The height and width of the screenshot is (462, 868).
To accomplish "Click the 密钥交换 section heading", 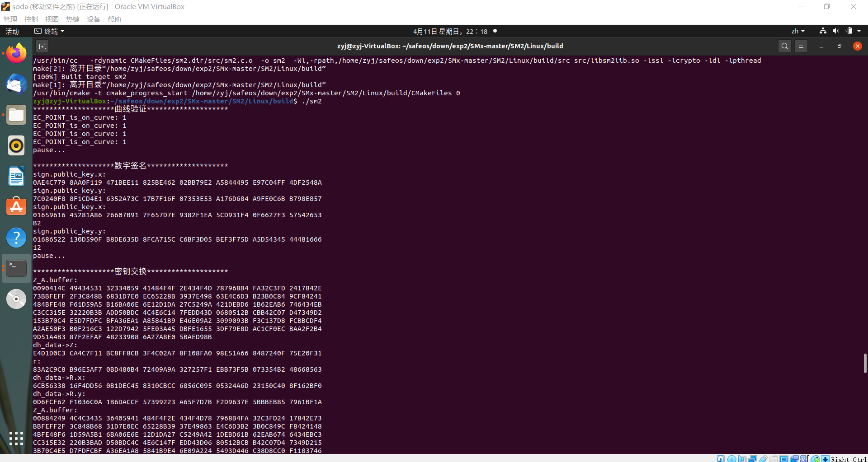I will tap(131, 271).
